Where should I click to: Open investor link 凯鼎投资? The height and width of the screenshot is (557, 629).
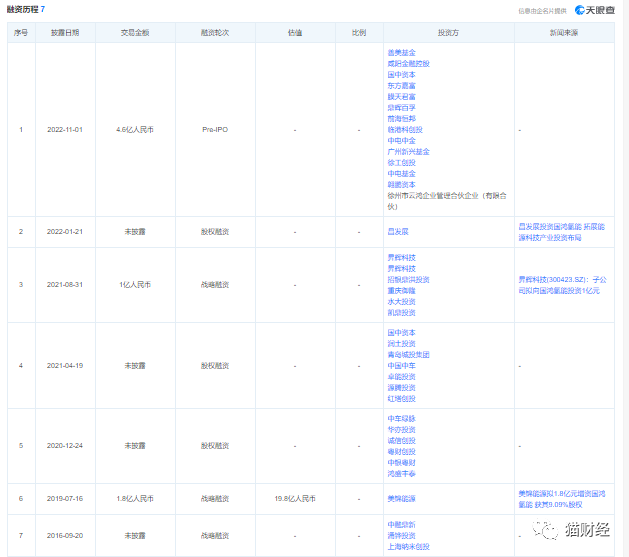(x=401, y=312)
